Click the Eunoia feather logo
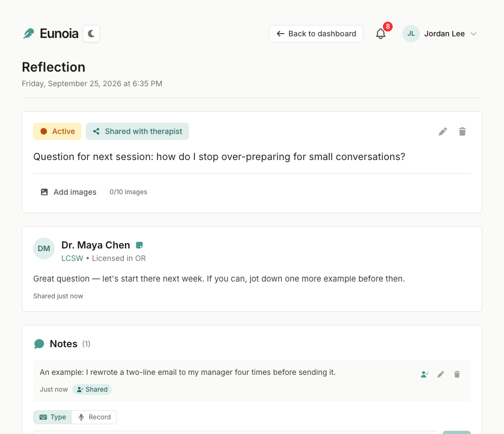 click(x=29, y=34)
